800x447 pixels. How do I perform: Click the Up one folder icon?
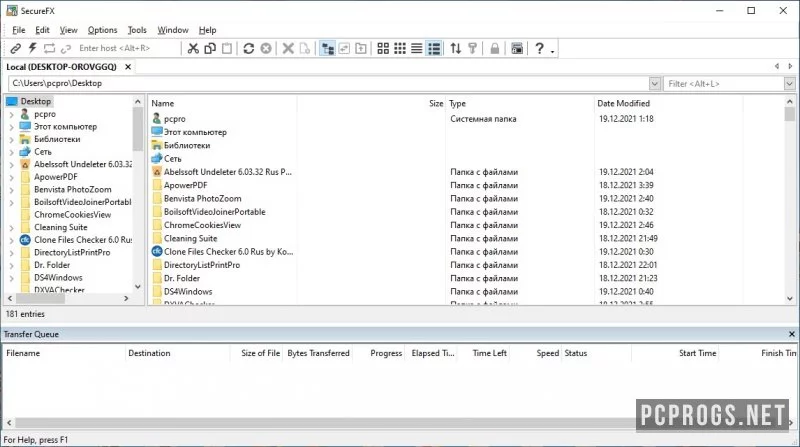tap(361, 48)
